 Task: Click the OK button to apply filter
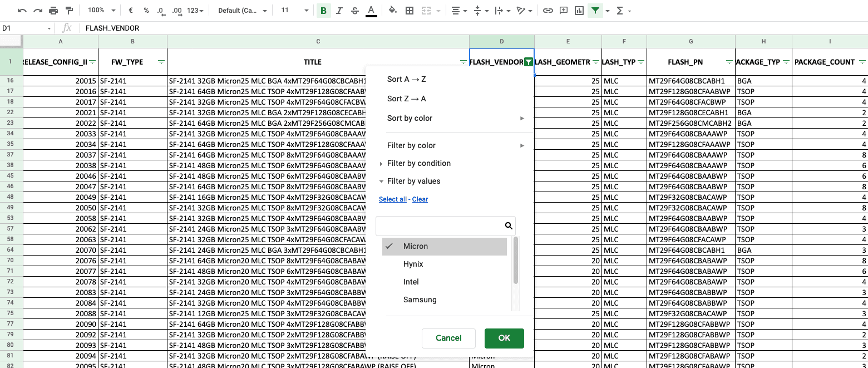click(504, 338)
